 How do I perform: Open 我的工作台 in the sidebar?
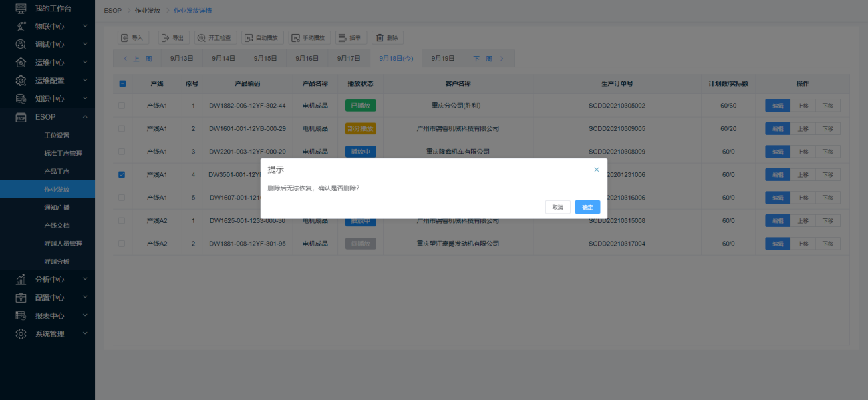click(53, 8)
